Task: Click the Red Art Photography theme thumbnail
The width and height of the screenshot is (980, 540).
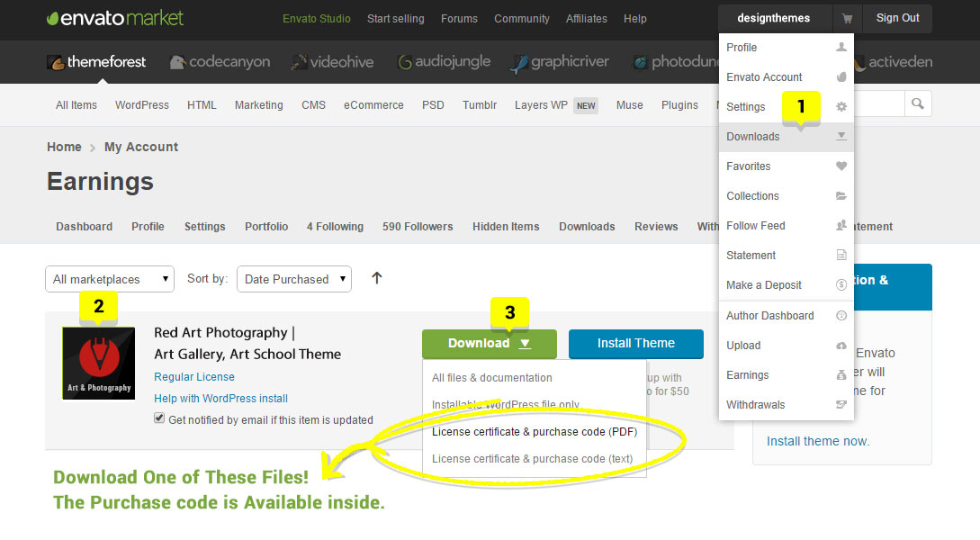Action: [x=98, y=362]
